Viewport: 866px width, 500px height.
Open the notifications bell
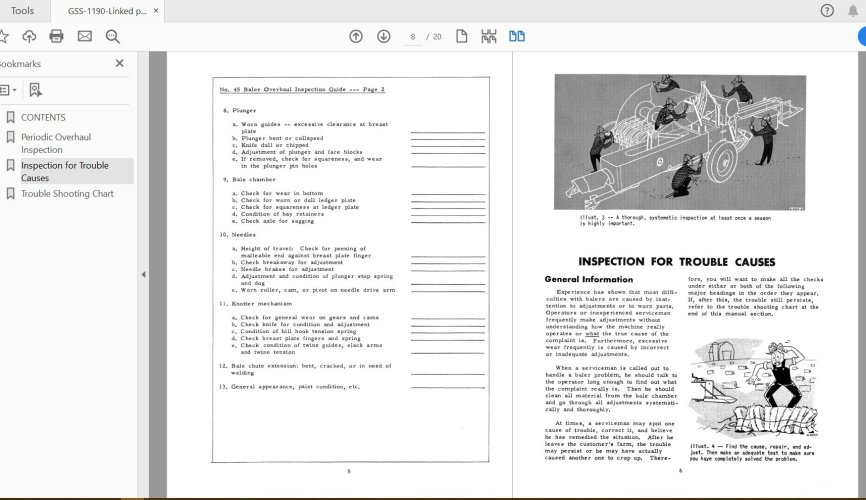coord(853,10)
